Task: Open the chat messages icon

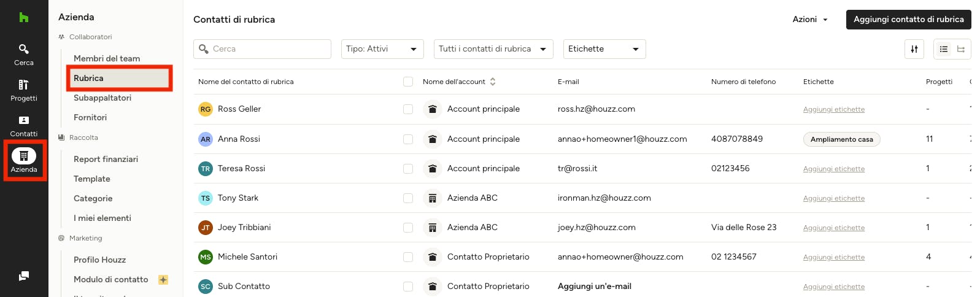Action: coord(23,276)
